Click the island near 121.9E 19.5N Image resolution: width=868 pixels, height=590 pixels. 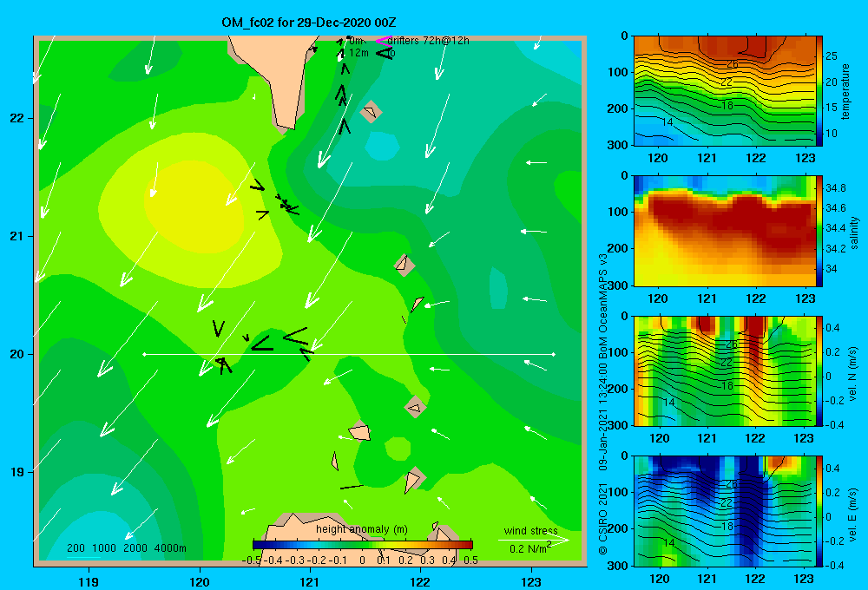click(415, 407)
